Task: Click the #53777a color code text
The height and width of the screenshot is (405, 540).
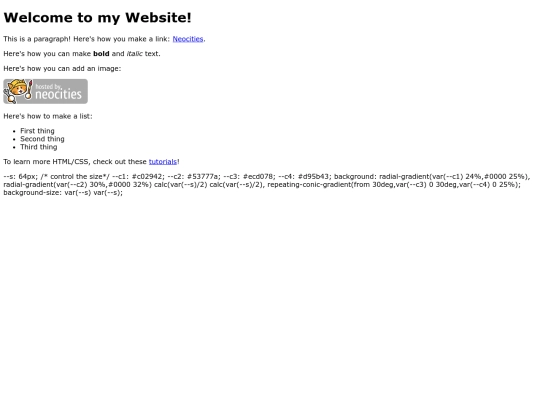Action: tap(202, 177)
